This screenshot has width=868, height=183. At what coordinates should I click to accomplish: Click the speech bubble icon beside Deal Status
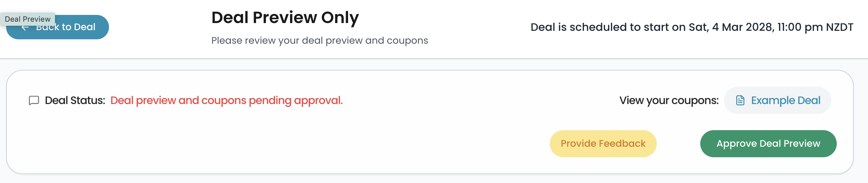click(34, 100)
